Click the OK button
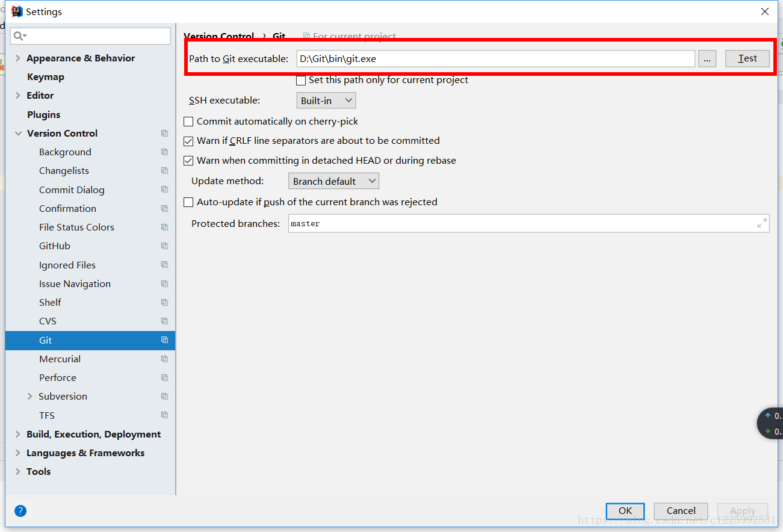Image resolution: width=783 pixels, height=532 pixels. click(x=625, y=511)
